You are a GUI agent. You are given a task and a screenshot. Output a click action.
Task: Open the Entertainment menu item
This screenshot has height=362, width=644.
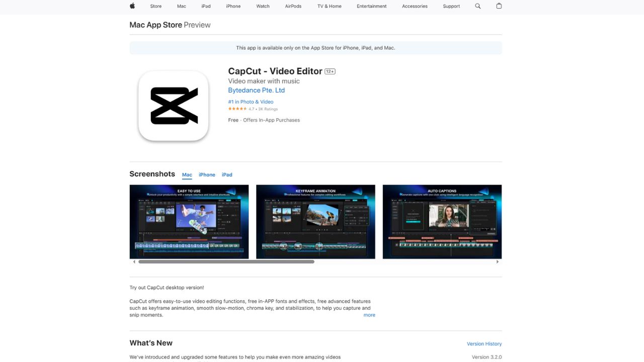(x=372, y=6)
